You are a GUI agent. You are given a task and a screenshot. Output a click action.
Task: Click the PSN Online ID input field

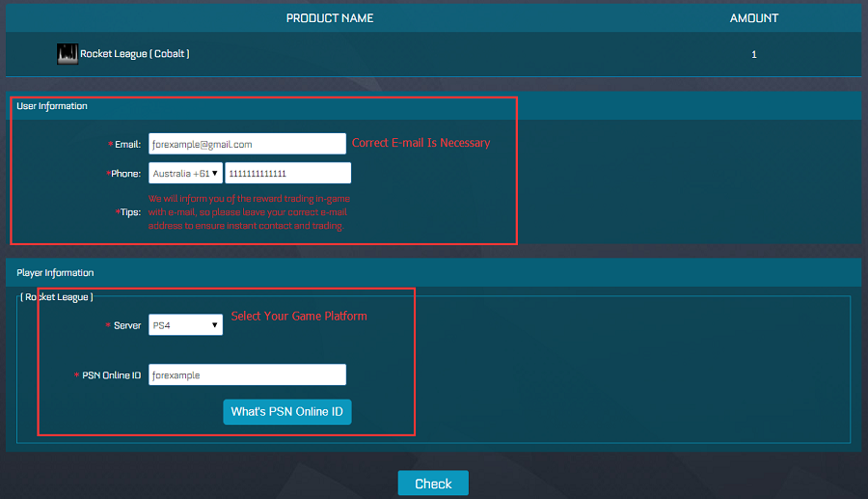click(247, 374)
